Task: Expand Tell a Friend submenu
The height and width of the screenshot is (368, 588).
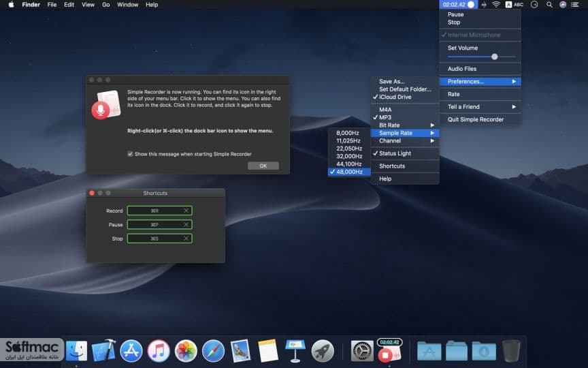Action: click(x=480, y=106)
